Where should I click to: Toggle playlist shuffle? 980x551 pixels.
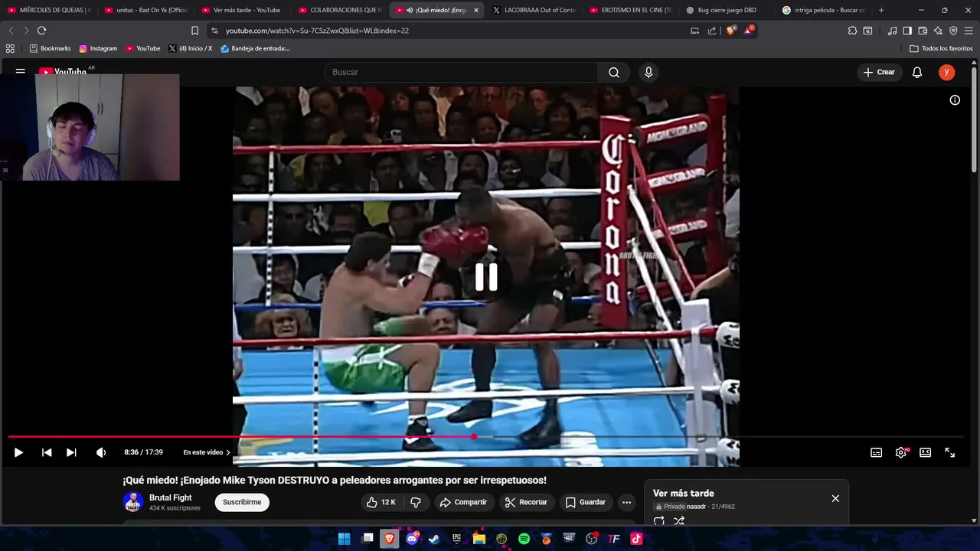679,521
